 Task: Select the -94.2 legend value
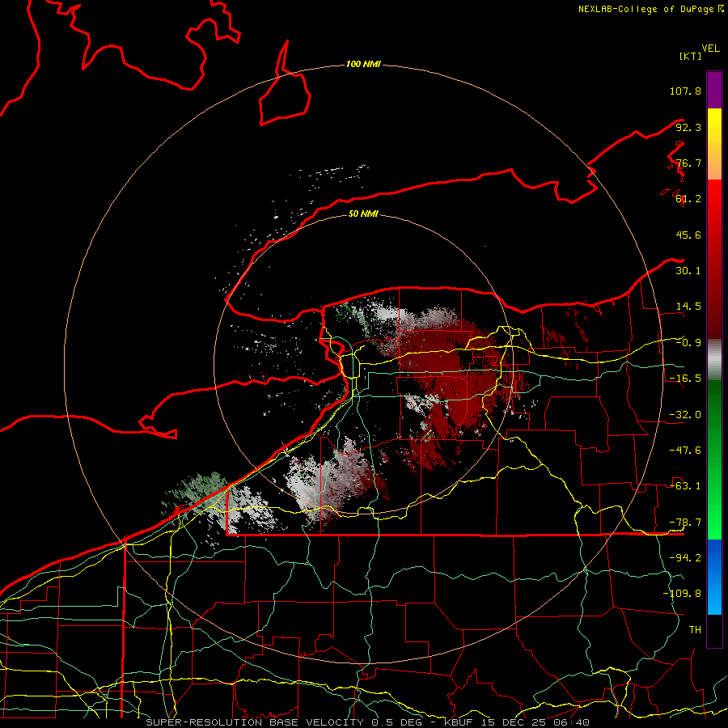point(685,557)
